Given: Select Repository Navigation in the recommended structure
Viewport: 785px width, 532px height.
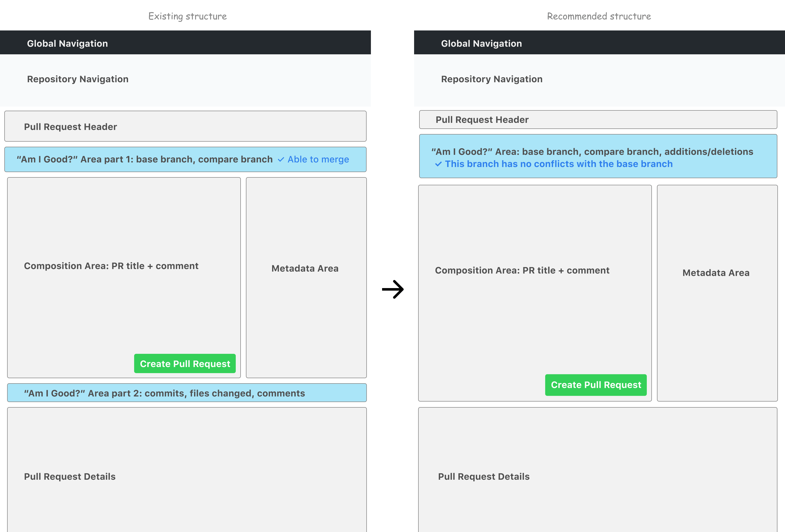Looking at the screenshot, I should click(x=600, y=80).
